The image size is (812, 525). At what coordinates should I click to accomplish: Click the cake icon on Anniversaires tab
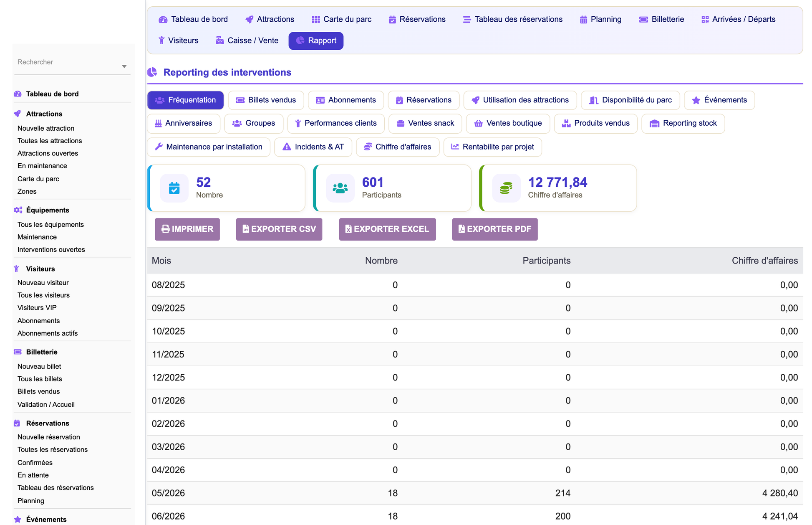158,124
